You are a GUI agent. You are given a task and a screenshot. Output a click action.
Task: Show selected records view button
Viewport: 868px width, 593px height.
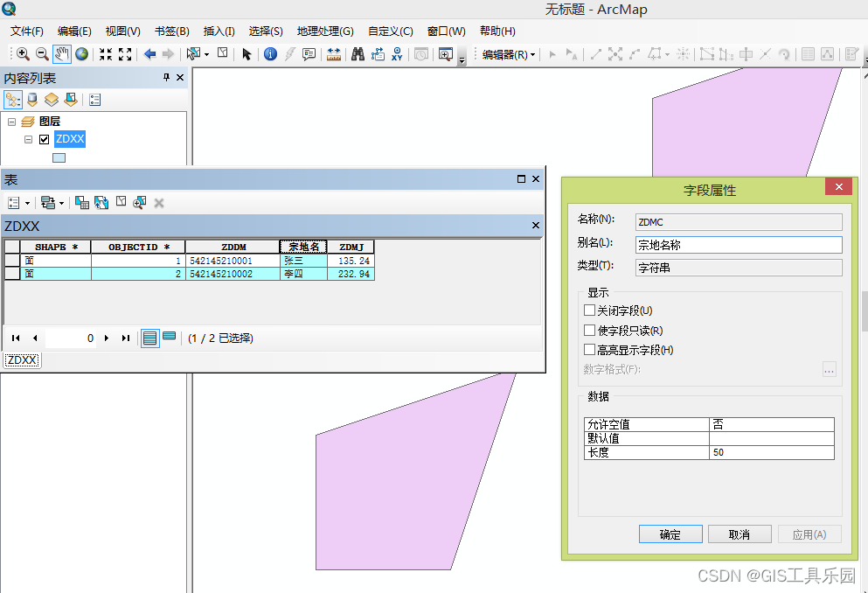point(170,337)
